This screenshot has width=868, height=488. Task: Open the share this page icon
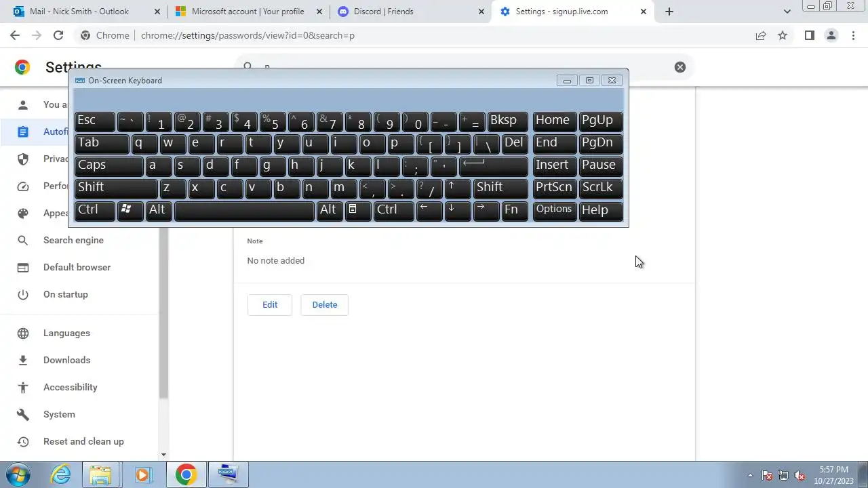[761, 35]
